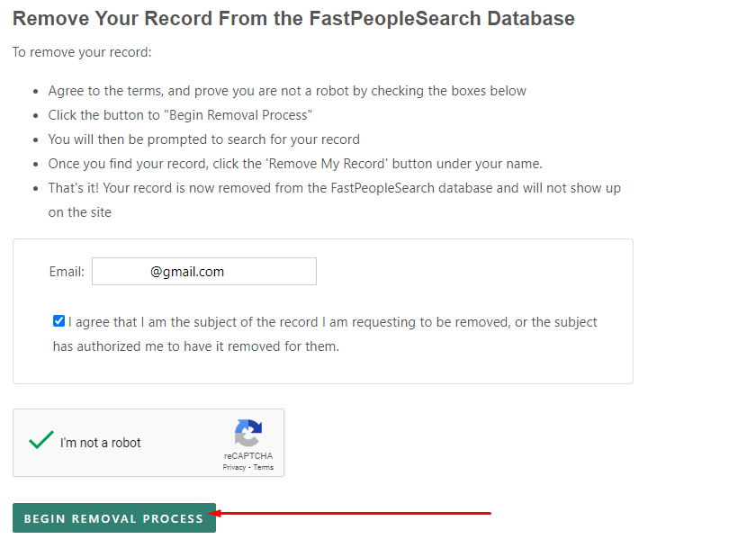This screenshot has height=548, width=756.
Task: Click the "Remove Your Record" page heading
Action: tap(293, 18)
